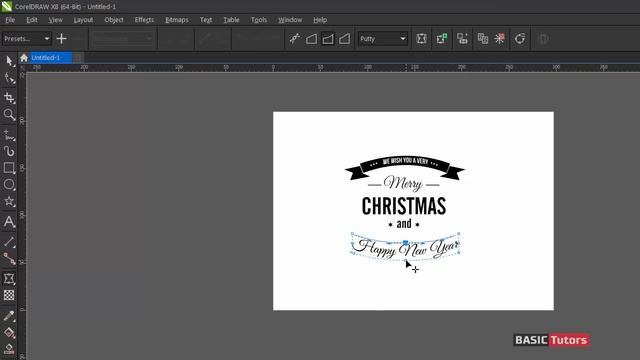This screenshot has height=360, width=640.
Task: Enable unconstrained envelope mode icon
Action: coord(295,39)
